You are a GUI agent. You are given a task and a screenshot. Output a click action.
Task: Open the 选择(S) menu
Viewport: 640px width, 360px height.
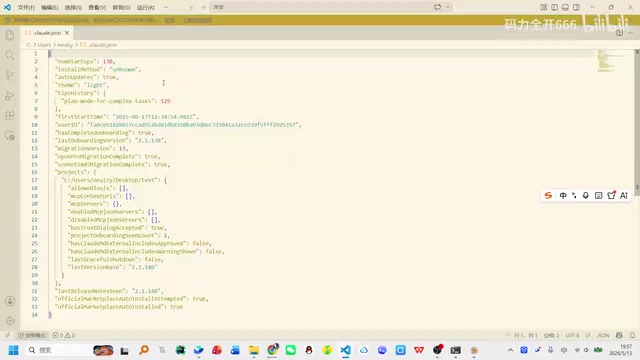tap(73, 7)
